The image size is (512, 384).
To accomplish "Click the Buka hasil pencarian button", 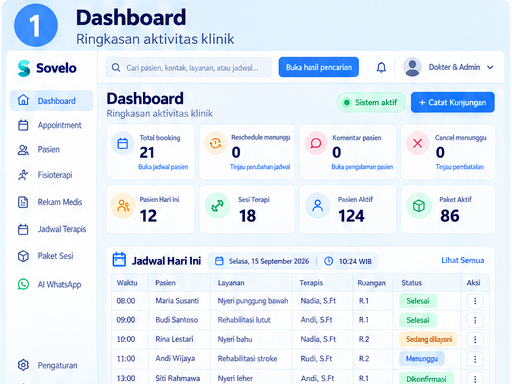I will [x=319, y=67].
